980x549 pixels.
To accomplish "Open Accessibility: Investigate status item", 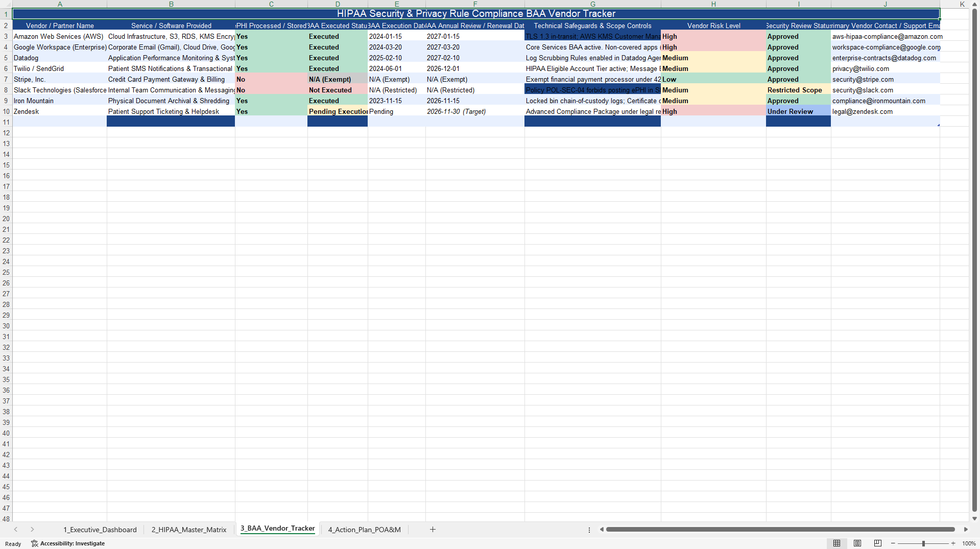I will 68,543.
